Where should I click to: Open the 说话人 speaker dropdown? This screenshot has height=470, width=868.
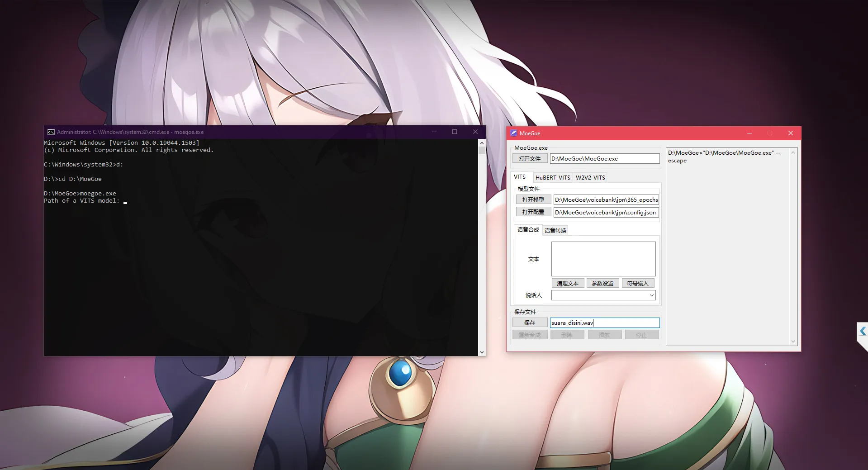click(603, 295)
